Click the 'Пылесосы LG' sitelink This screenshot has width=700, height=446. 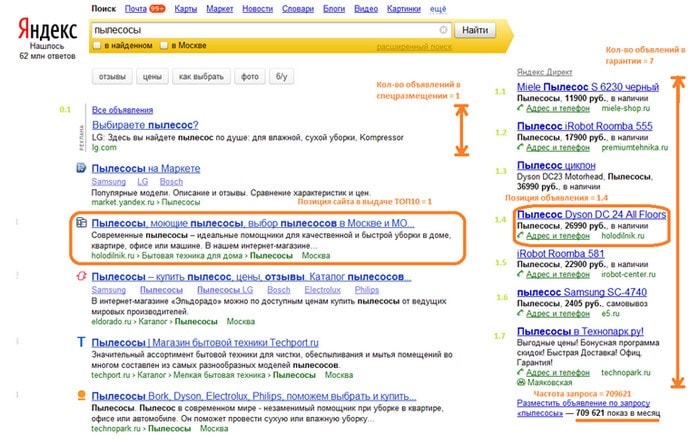coord(225,290)
